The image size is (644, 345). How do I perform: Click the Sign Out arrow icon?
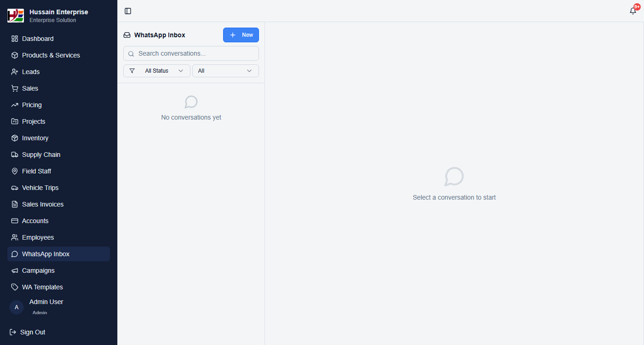(x=13, y=332)
